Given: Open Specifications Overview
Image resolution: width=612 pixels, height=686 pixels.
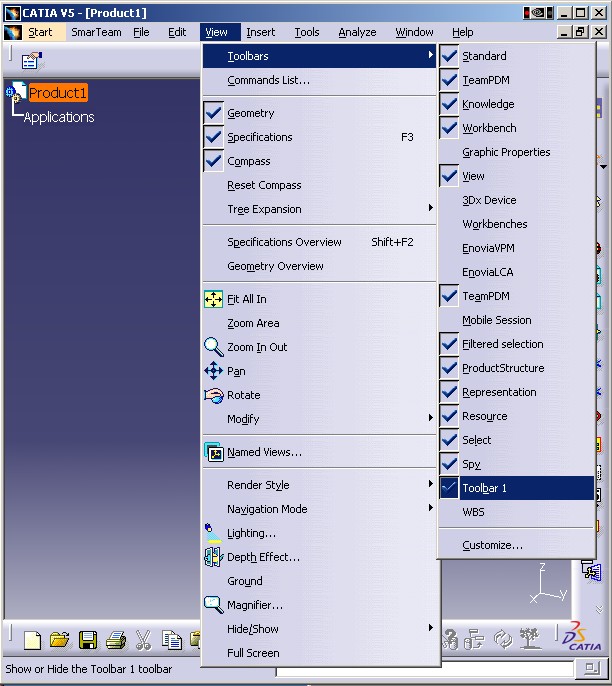Looking at the screenshot, I should click(x=320, y=242).
